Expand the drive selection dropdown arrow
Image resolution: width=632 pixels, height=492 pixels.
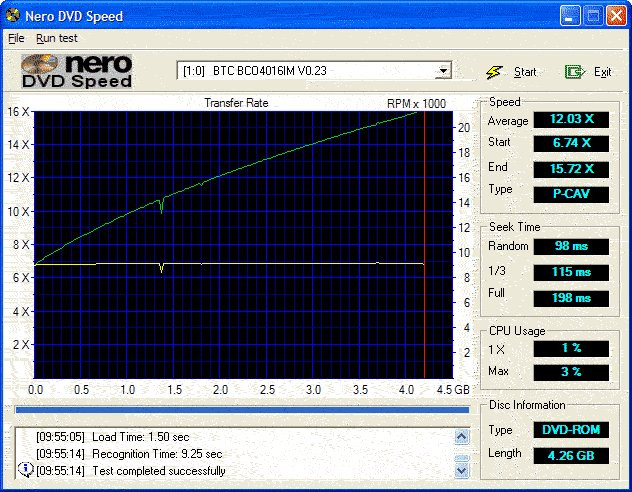coord(443,71)
